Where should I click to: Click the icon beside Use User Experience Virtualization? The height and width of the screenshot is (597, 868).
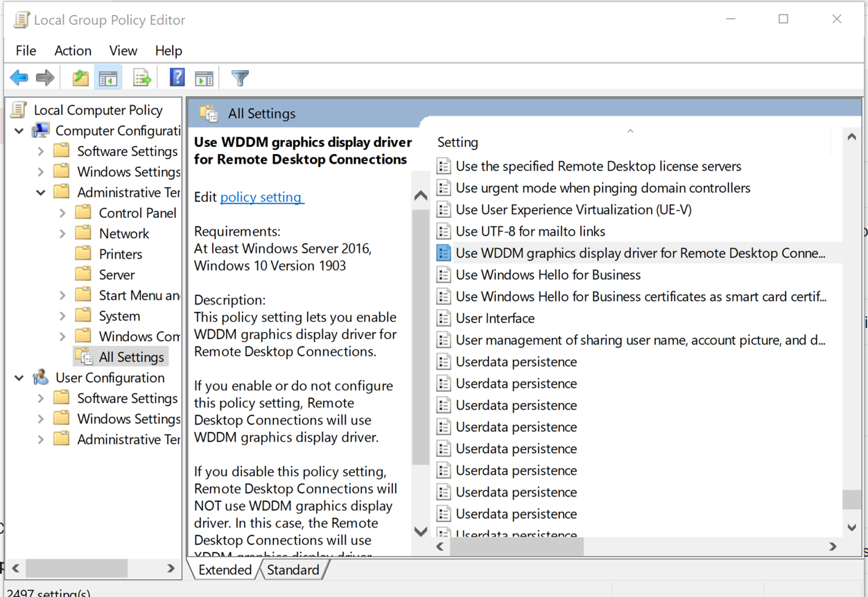pos(444,209)
